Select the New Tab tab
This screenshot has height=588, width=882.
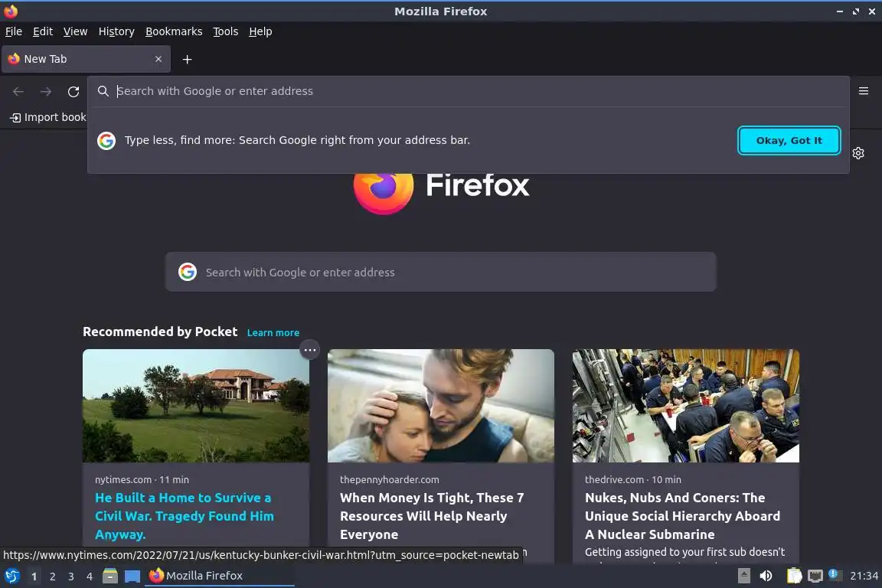pyautogui.click(x=86, y=59)
